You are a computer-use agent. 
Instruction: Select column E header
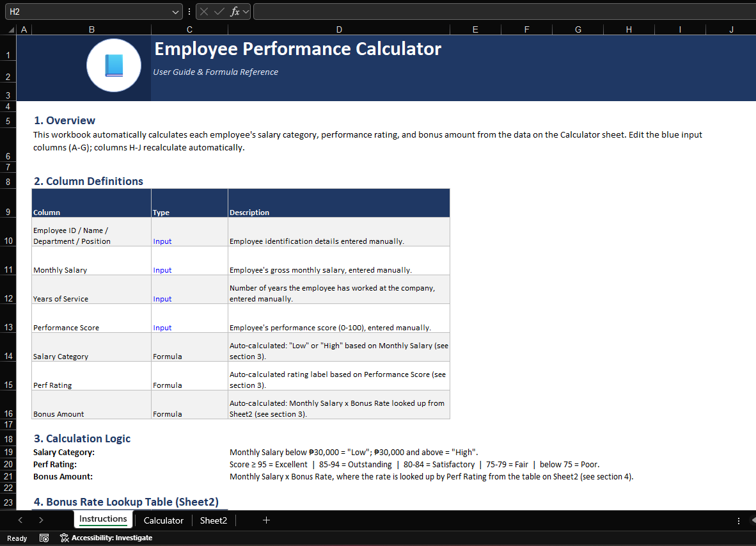pyautogui.click(x=475, y=30)
